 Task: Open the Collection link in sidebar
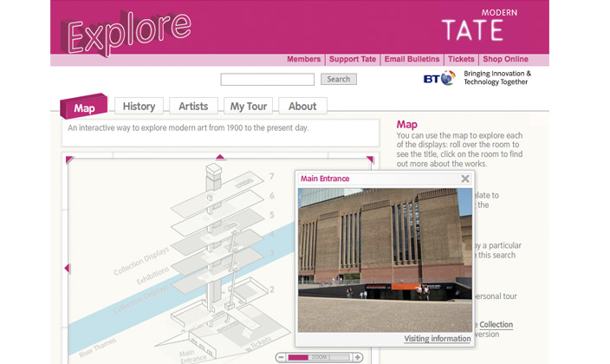click(496, 324)
